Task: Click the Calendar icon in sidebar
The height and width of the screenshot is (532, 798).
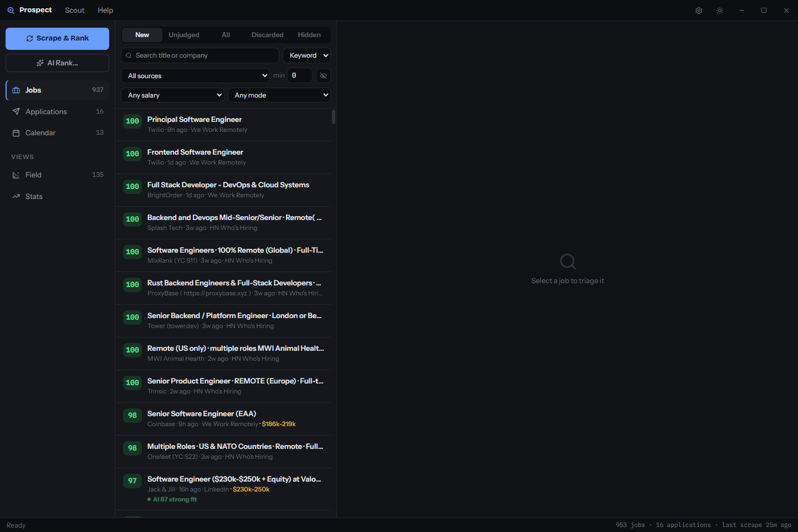Action: point(16,133)
